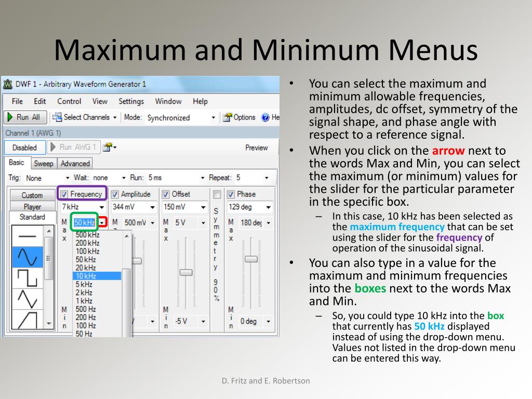
Task: Open the channel settings icon next to Run AWG 1
Action: coord(110,147)
